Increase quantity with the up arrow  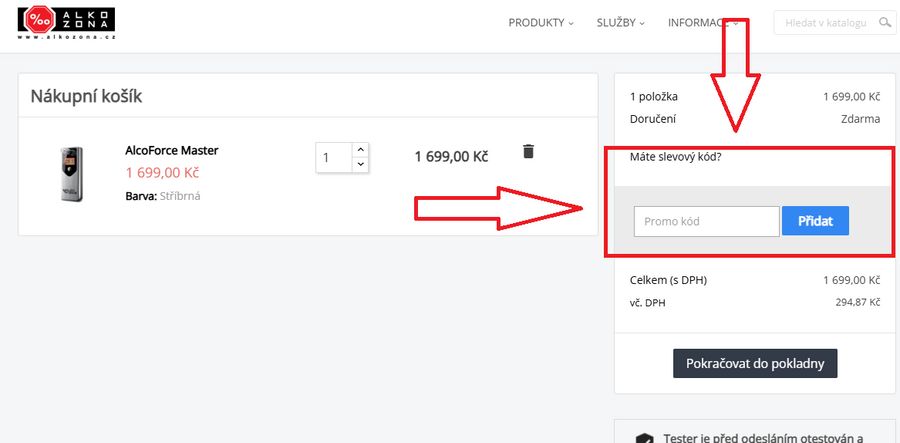coord(360,150)
